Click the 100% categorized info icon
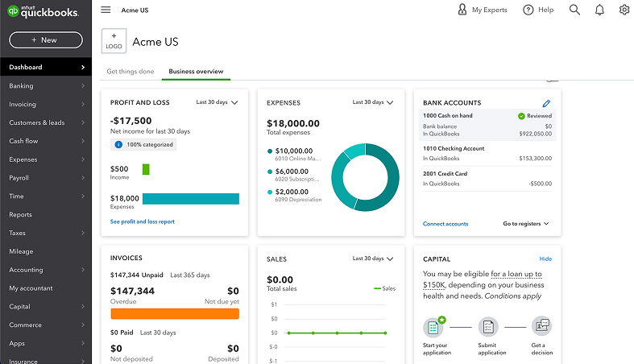 [118, 145]
